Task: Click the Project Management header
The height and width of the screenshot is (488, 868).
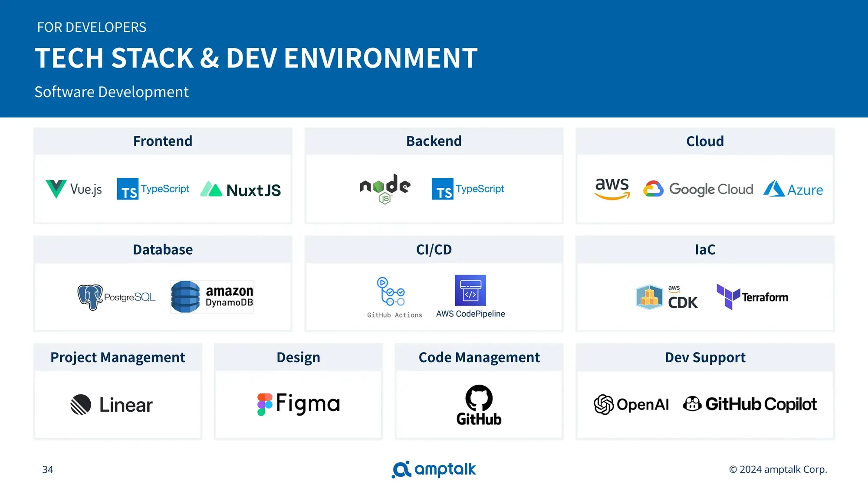Action: tap(118, 357)
